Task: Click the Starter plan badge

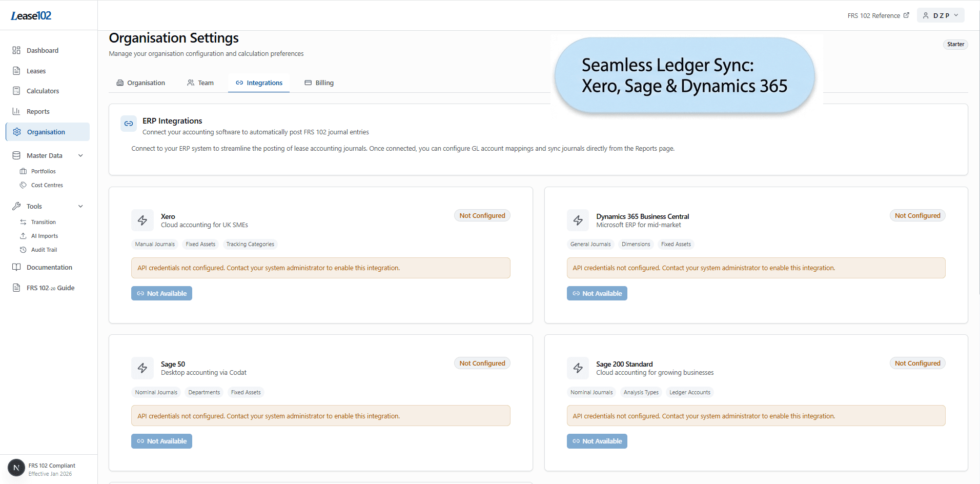Action: click(x=955, y=44)
